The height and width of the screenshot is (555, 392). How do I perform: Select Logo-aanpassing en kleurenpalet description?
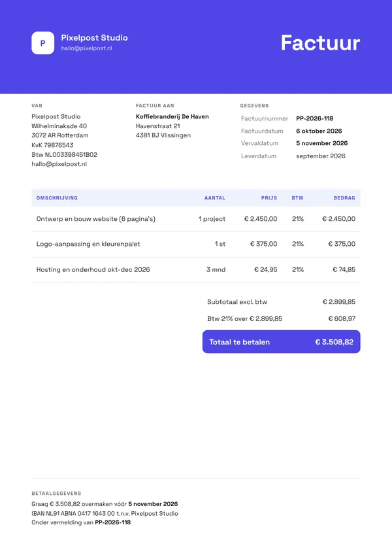pyautogui.click(x=88, y=244)
